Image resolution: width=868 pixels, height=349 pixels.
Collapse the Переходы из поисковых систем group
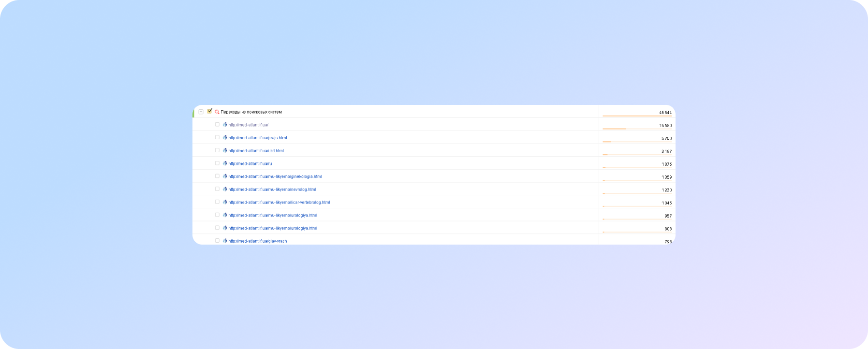coord(201,112)
